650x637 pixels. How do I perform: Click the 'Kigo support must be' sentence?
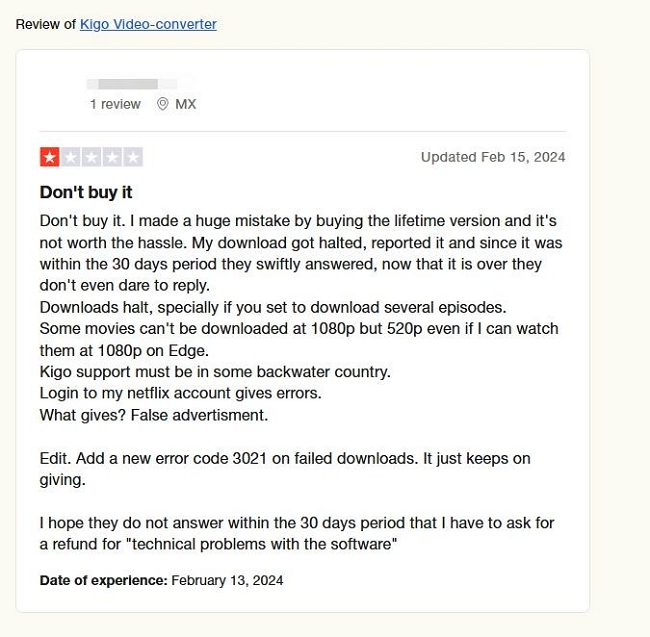click(x=215, y=372)
